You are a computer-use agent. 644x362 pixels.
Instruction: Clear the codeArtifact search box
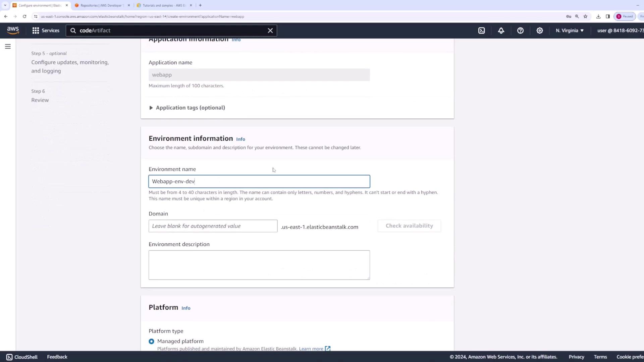270,31
